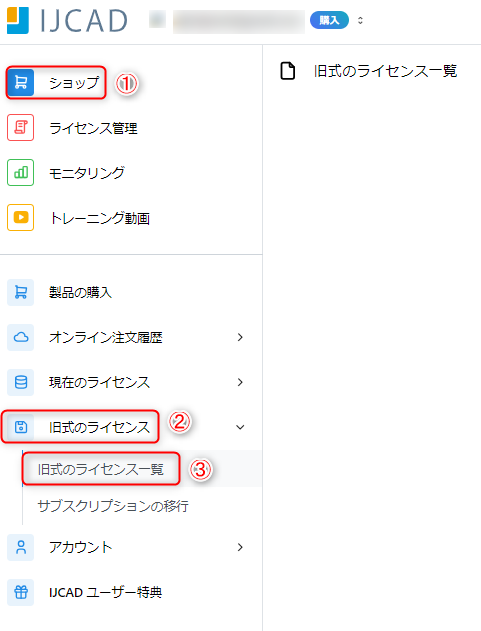Viewport: 481px width, 631px height.
Task: Click the database icon for 現在のライセンス
Action: pos(21,382)
